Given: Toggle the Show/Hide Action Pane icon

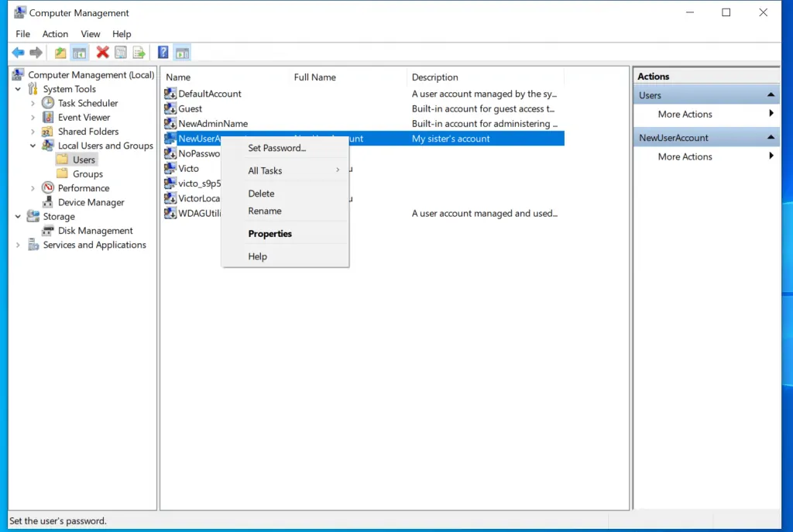Looking at the screenshot, I should pos(182,52).
